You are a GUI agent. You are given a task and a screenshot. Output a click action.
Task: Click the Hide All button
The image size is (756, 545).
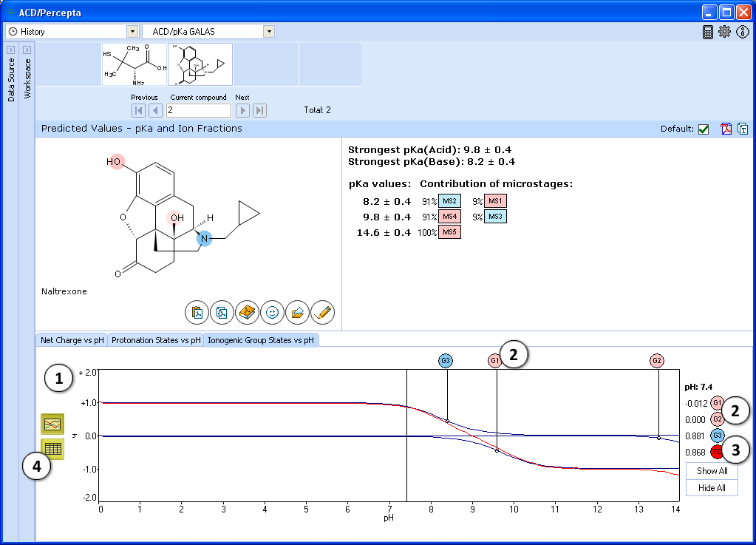712,488
